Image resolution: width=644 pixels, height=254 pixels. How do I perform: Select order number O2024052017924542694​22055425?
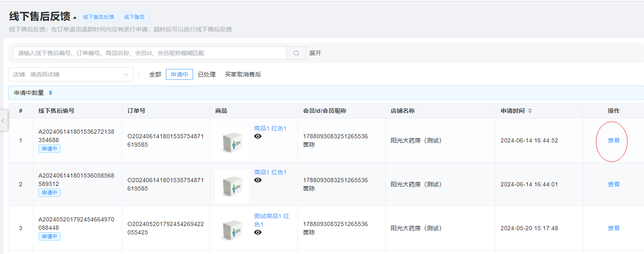pyautogui.click(x=165, y=228)
